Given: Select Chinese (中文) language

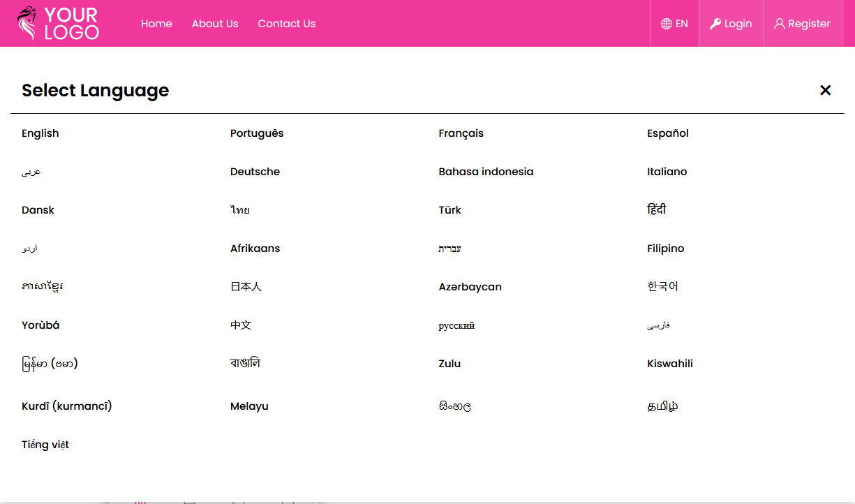Looking at the screenshot, I should coord(241,325).
